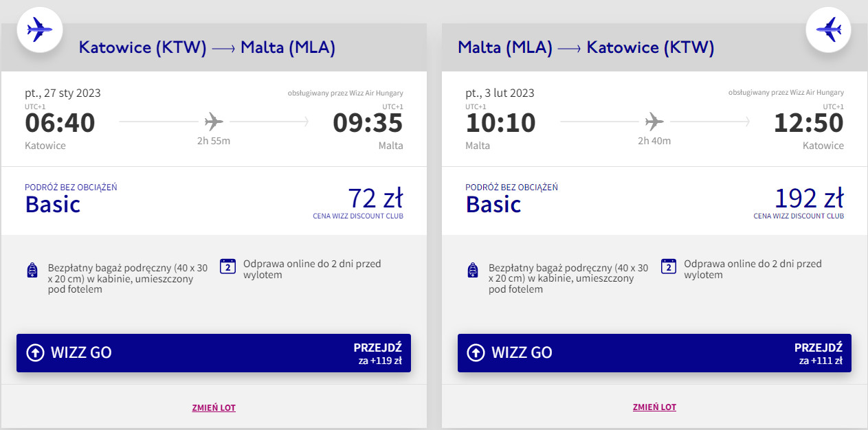Click the 06:40 departure time from Katowice
This screenshot has width=868, height=430.
pos(60,124)
